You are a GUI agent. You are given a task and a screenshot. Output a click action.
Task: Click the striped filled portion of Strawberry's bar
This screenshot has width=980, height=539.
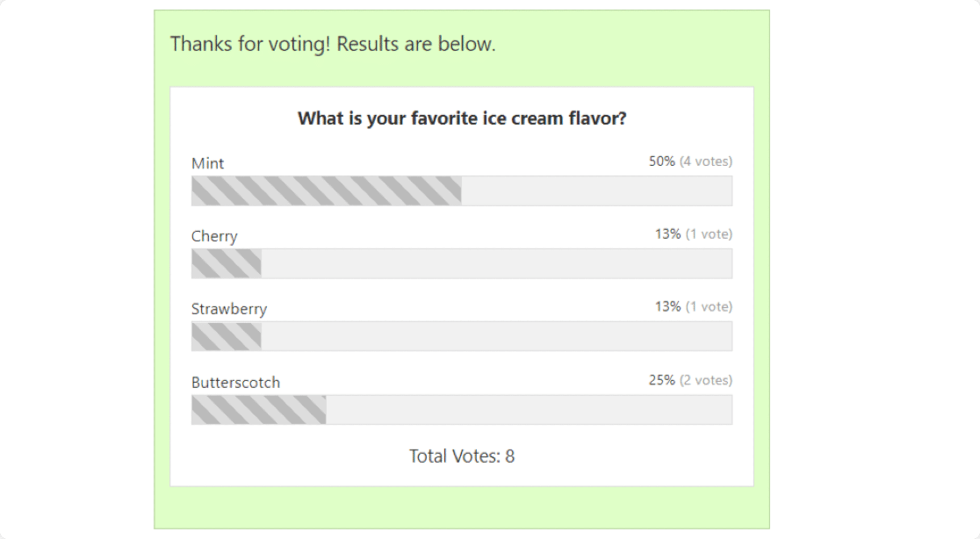tap(226, 336)
